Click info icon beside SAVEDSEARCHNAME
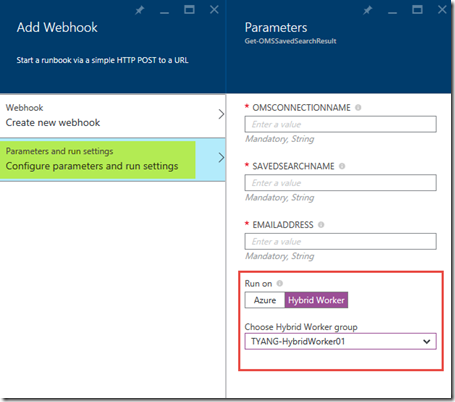The width and height of the screenshot is (455, 402). click(x=342, y=166)
